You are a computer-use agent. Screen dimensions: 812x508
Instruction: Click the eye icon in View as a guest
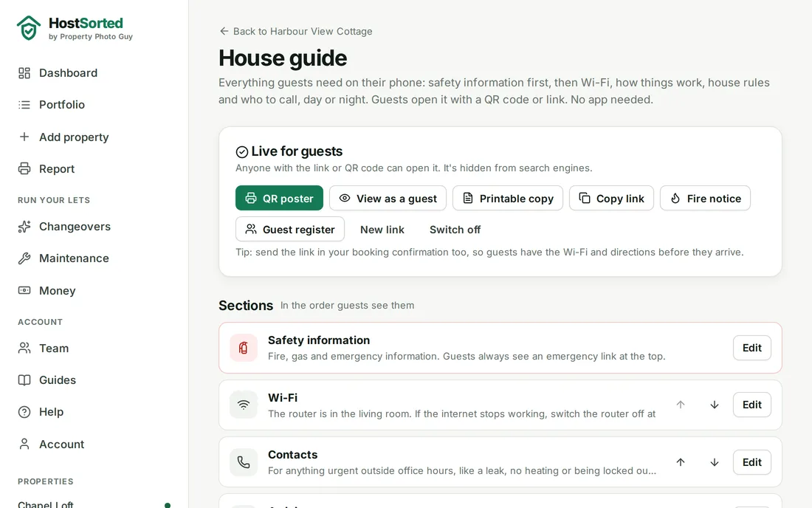[345, 199]
